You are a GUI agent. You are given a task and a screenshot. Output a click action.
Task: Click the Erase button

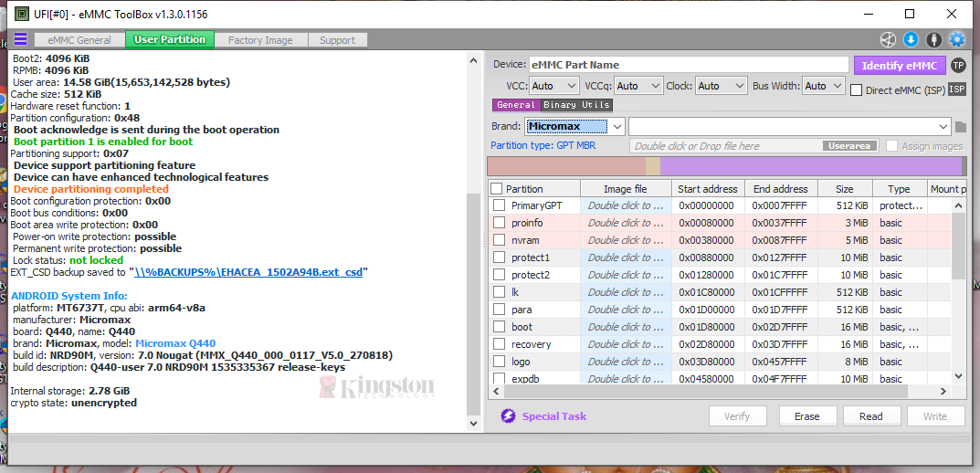[x=806, y=416]
